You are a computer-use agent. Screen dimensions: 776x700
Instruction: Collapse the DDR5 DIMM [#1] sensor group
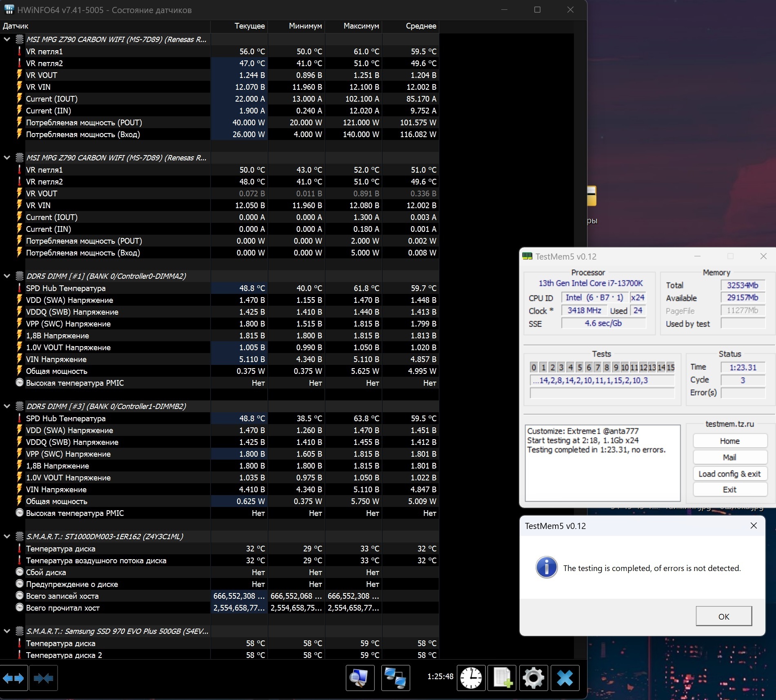7,276
